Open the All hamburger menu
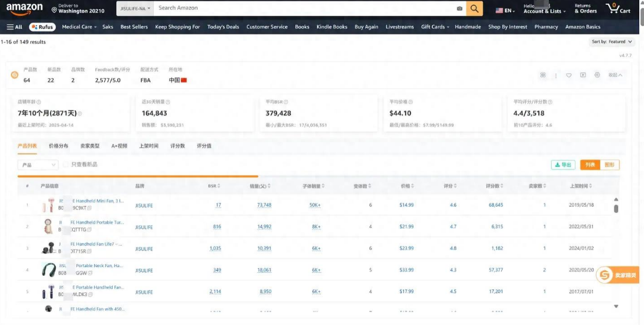Screen dimensions: 644x325 coord(14,27)
